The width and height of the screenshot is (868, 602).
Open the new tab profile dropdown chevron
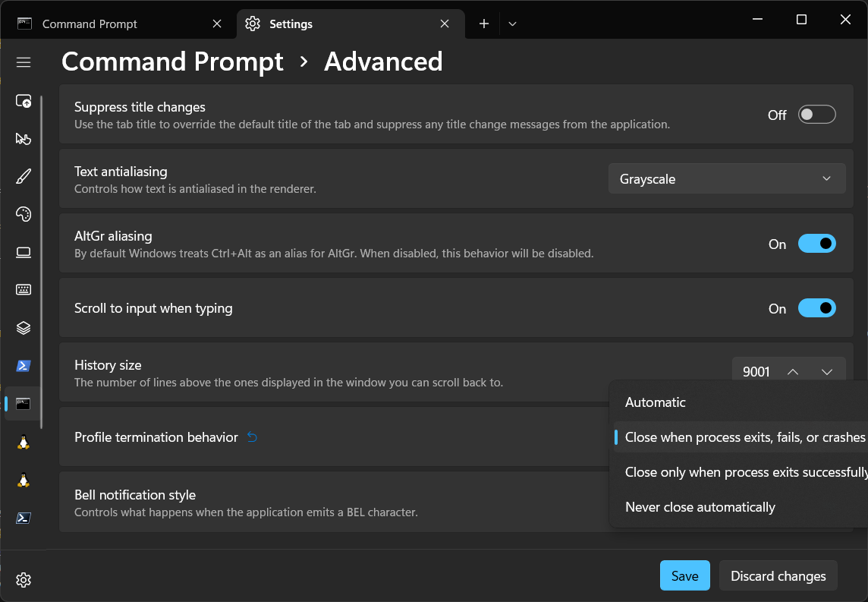(x=513, y=24)
